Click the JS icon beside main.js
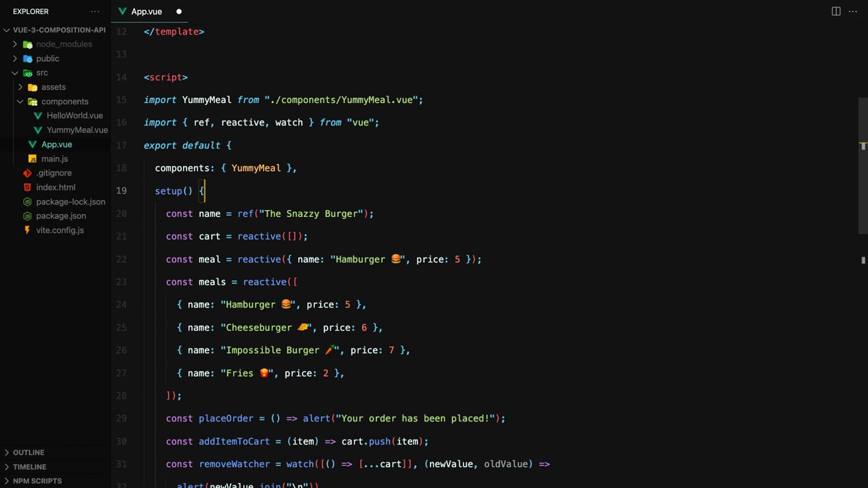 [33, 159]
